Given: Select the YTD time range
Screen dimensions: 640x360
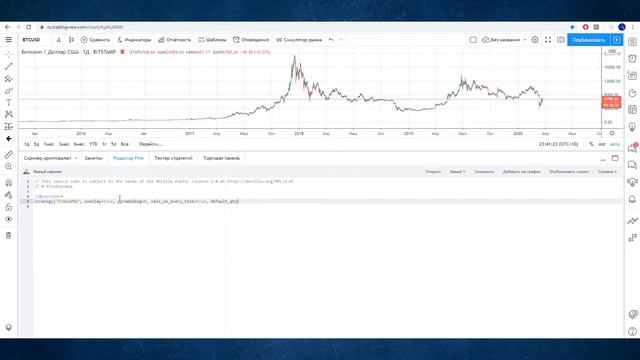Looking at the screenshot, I should click(x=93, y=144).
